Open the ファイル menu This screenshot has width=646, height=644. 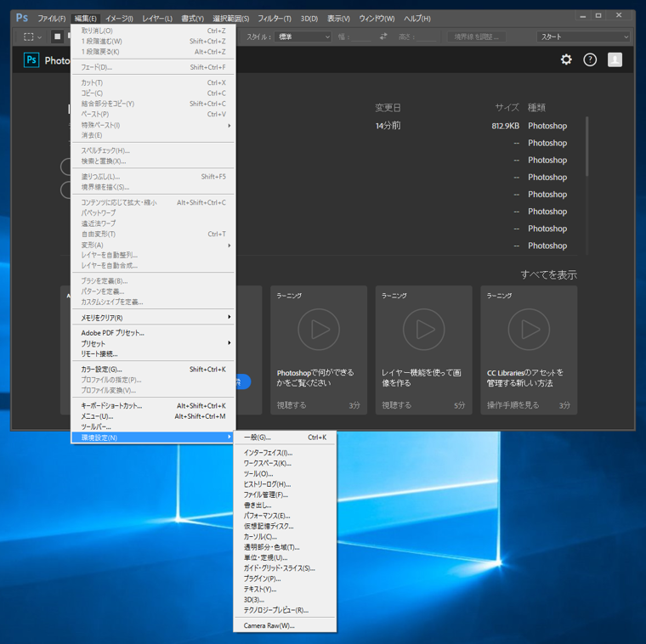tap(52, 19)
